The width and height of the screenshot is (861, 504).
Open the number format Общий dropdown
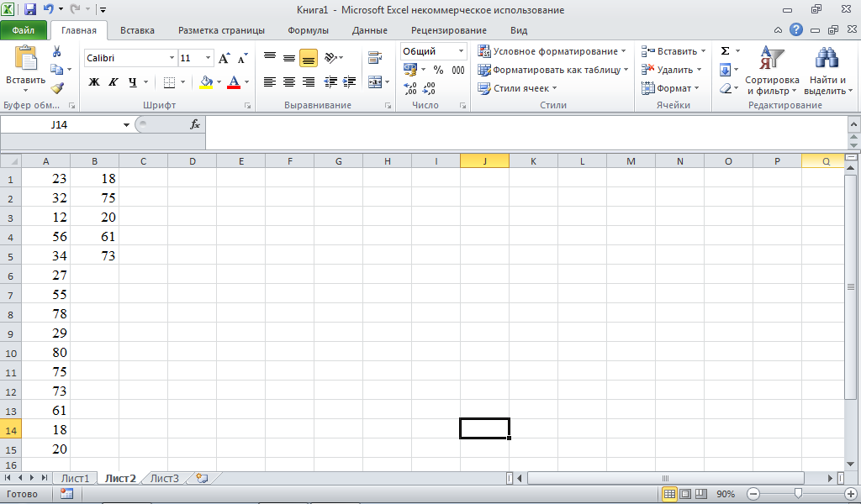[x=461, y=51]
